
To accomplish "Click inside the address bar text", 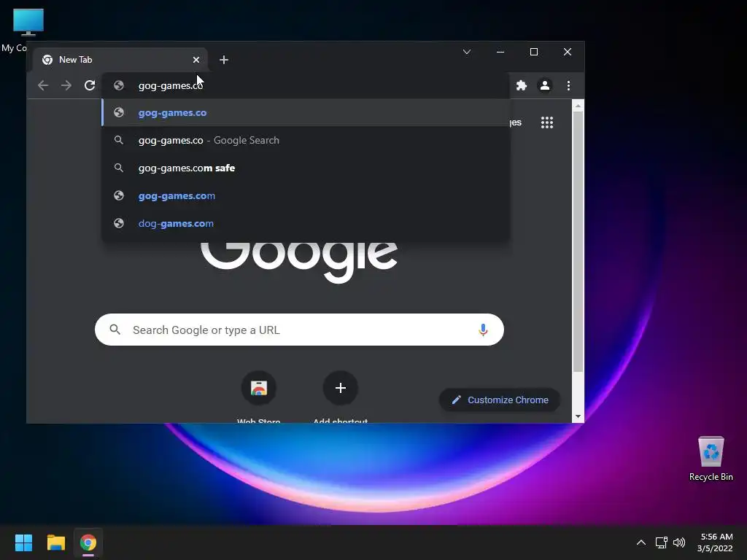I will (x=171, y=86).
